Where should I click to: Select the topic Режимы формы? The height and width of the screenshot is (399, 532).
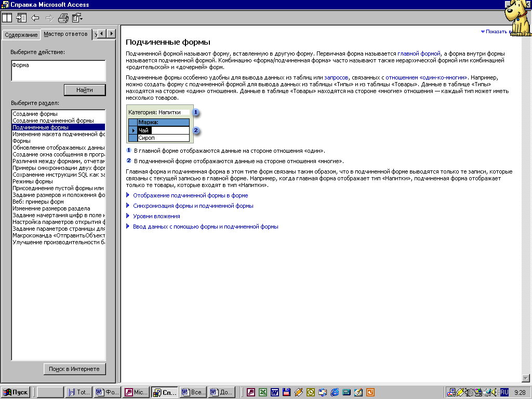click(58, 181)
